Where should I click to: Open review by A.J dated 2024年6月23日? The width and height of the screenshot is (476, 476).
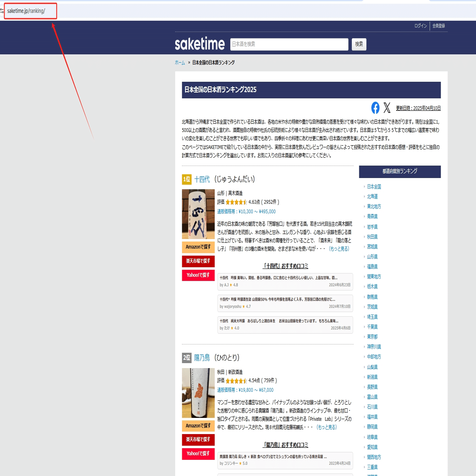285,282
